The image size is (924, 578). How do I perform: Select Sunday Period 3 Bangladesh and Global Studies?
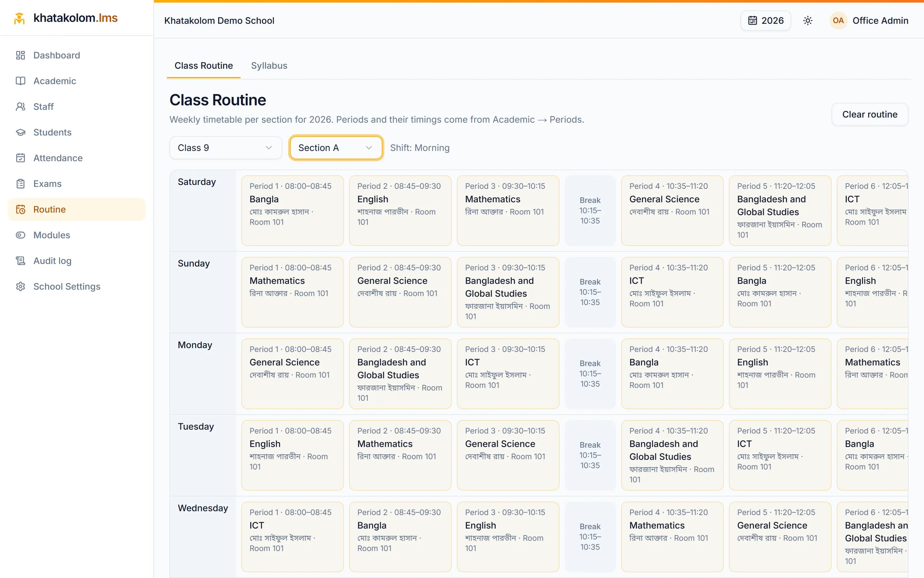(508, 292)
